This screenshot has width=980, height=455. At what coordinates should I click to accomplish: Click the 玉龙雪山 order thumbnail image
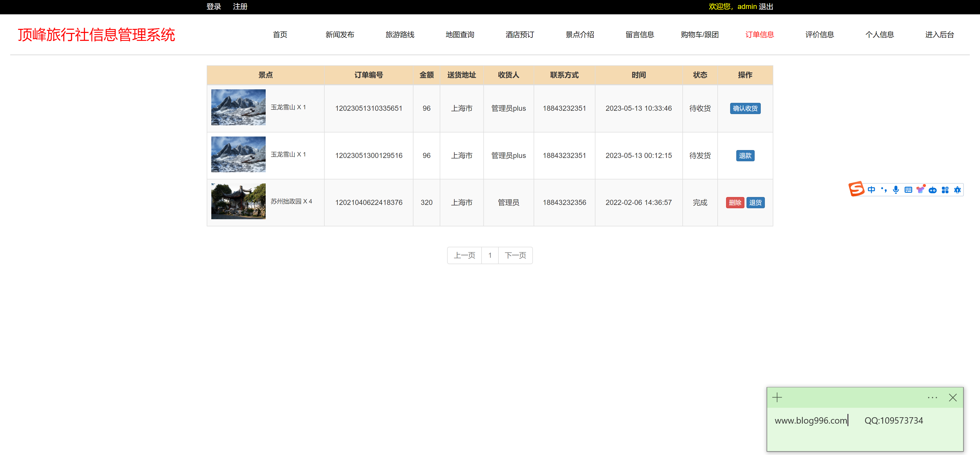(238, 107)
